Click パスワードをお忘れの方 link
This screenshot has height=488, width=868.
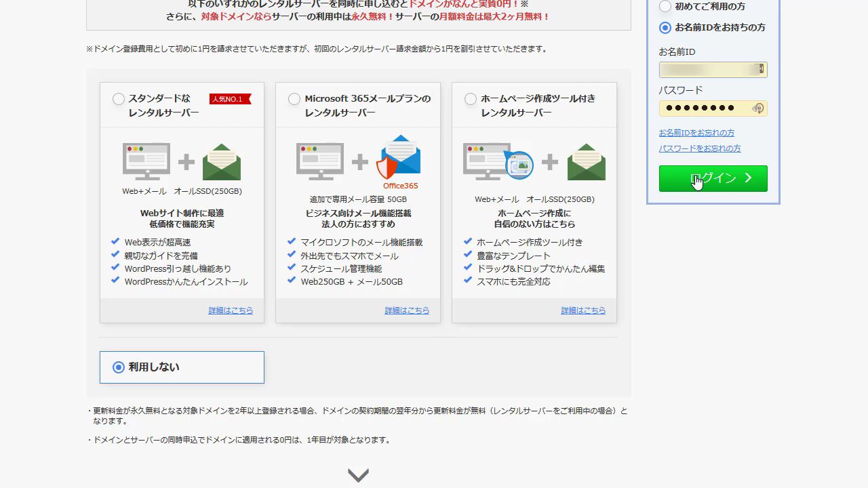(700, 148)
